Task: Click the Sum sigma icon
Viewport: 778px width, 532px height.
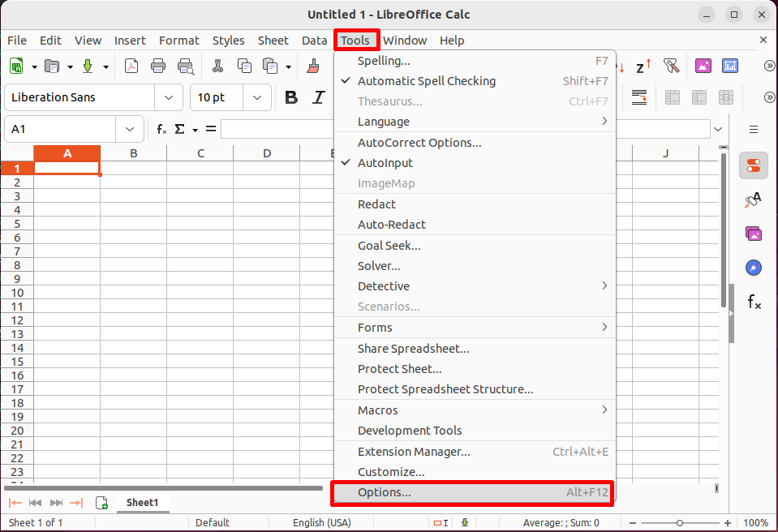Action: coord(179,130)
